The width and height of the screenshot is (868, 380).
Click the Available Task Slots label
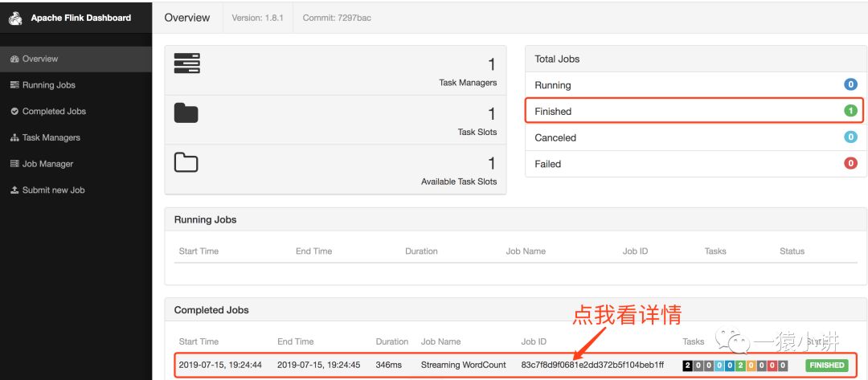click(459, 182)
